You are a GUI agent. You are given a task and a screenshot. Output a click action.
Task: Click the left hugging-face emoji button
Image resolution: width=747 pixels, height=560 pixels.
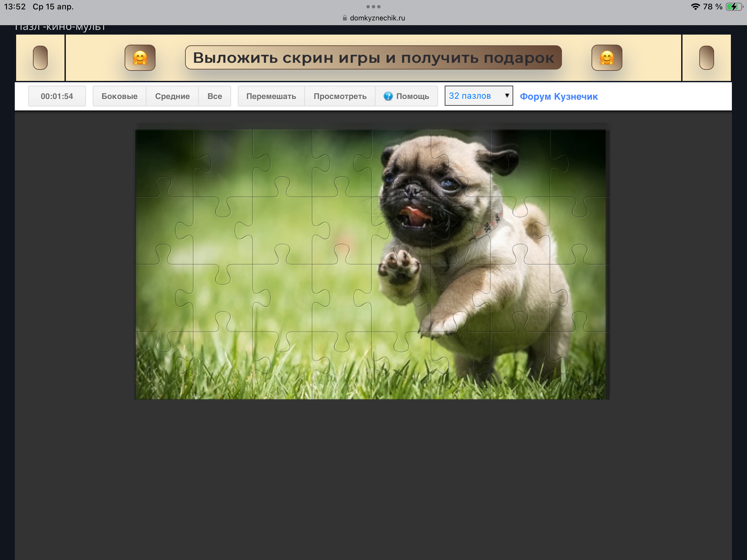click(140, 58)
